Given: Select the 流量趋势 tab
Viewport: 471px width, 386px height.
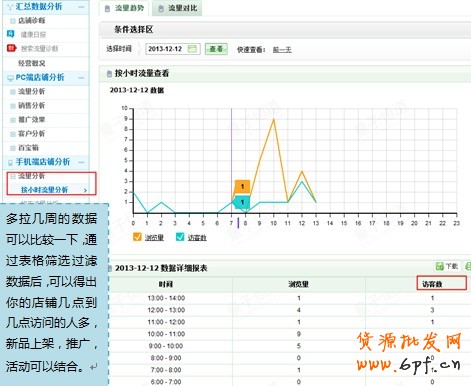Looking at the screenshot, I should click(x=124, y=8).
